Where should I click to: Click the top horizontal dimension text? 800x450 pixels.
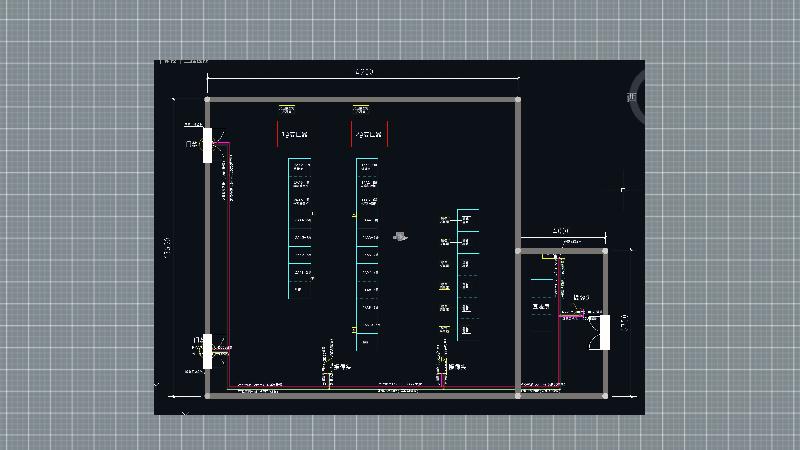point(364,72)
